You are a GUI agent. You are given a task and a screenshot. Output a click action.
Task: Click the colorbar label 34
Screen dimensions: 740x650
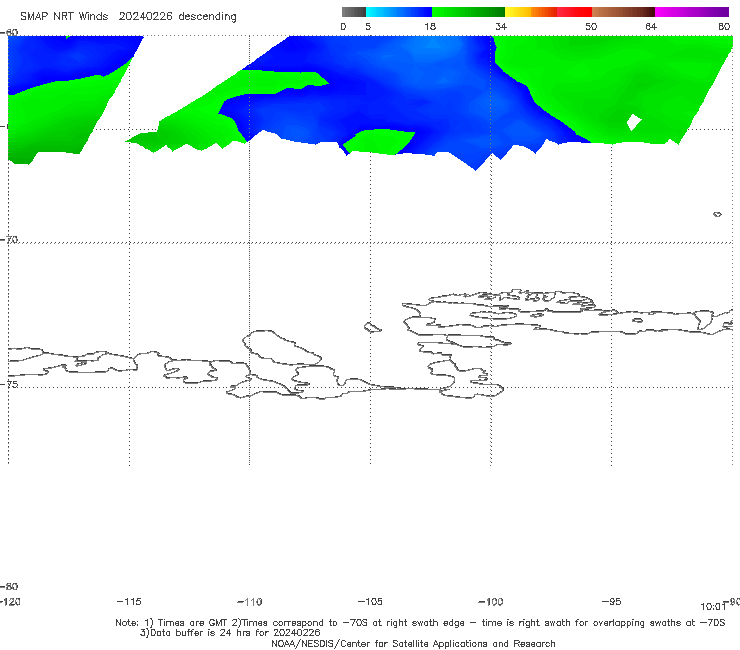point(501,26)
